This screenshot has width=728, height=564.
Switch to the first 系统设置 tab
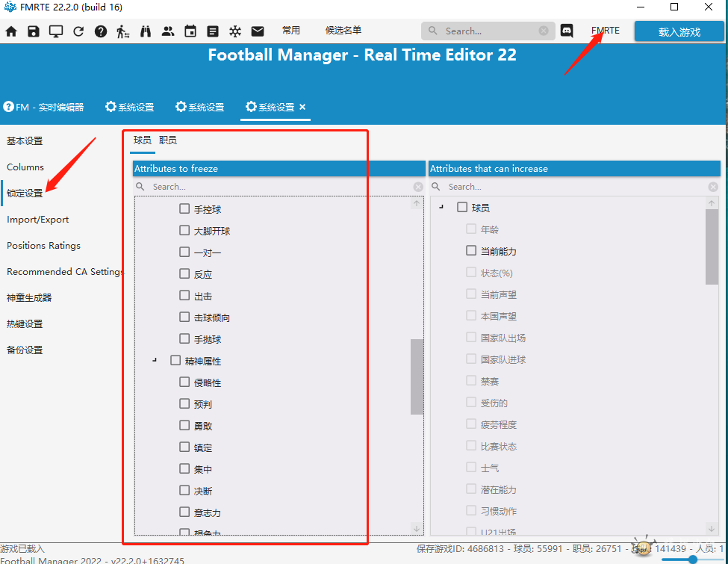pyautogui.click(x=129, y=107)
